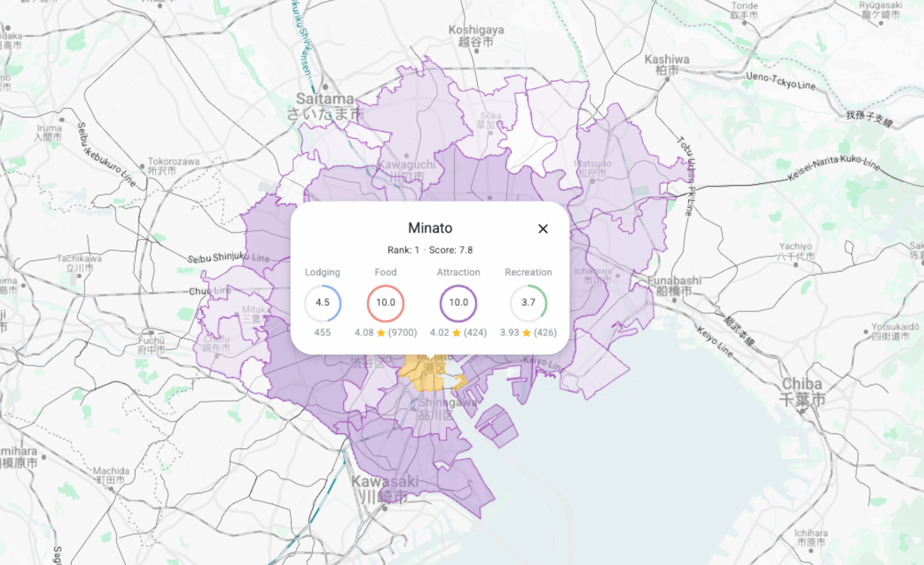Click the Rank: 1 label
The height and width of the screenshot is (565, 924).
(403, 250)
